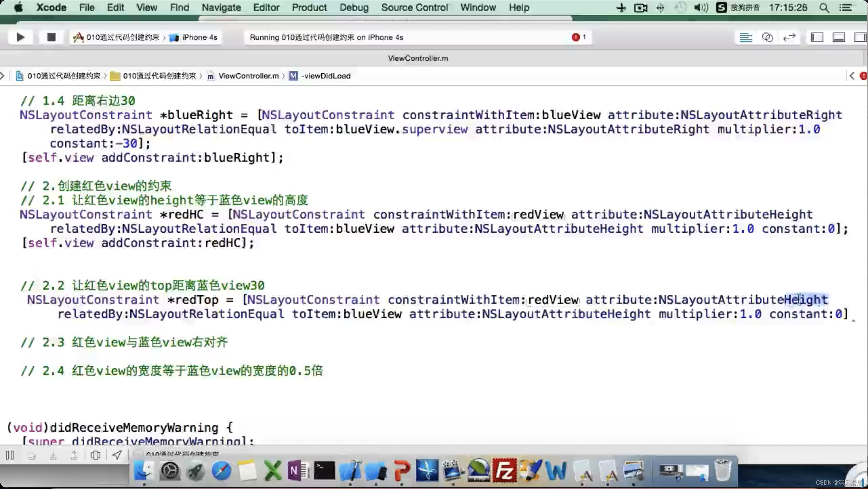Open Xcode from the Dock
The image size is (868, 489).
point(350,471)
